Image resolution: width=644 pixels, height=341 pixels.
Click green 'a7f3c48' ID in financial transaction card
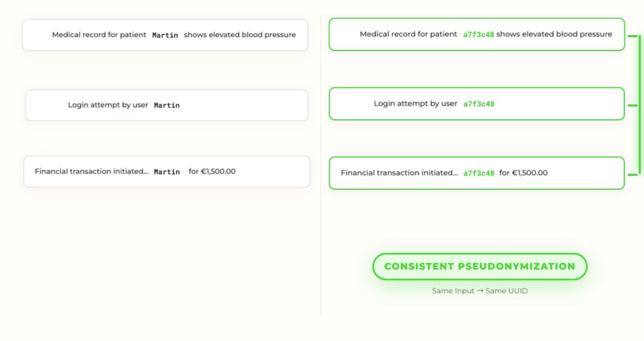point(479,173)
